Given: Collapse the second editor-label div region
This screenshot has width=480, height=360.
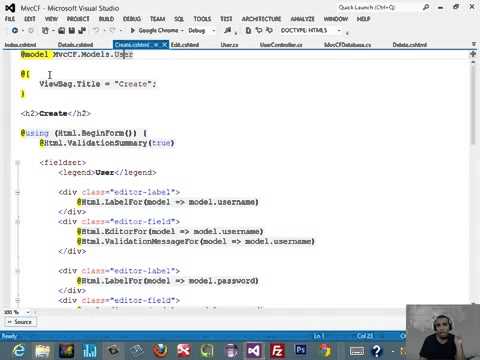Looking at the screenshot, I should tap(18, 271).
